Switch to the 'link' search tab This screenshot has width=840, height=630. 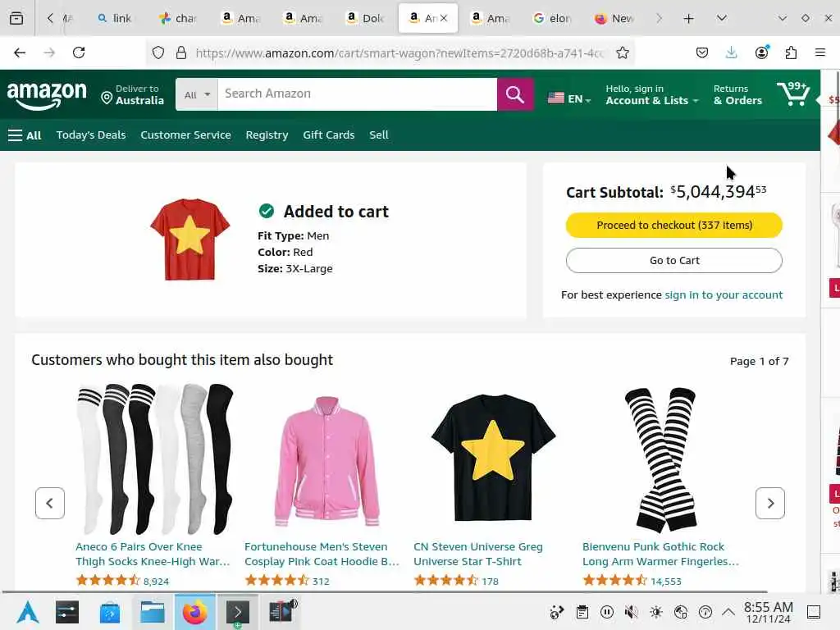pyautogui.click(x=115, y=18)
